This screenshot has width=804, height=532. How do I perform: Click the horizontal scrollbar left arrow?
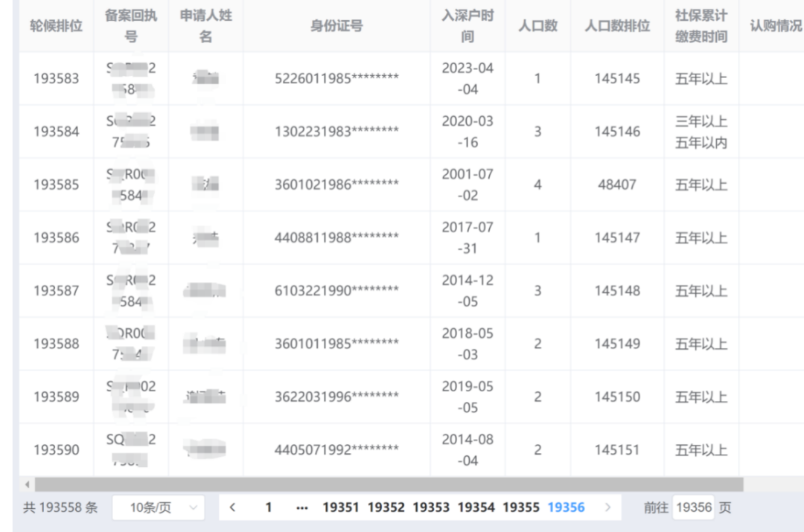pos(28,484)
